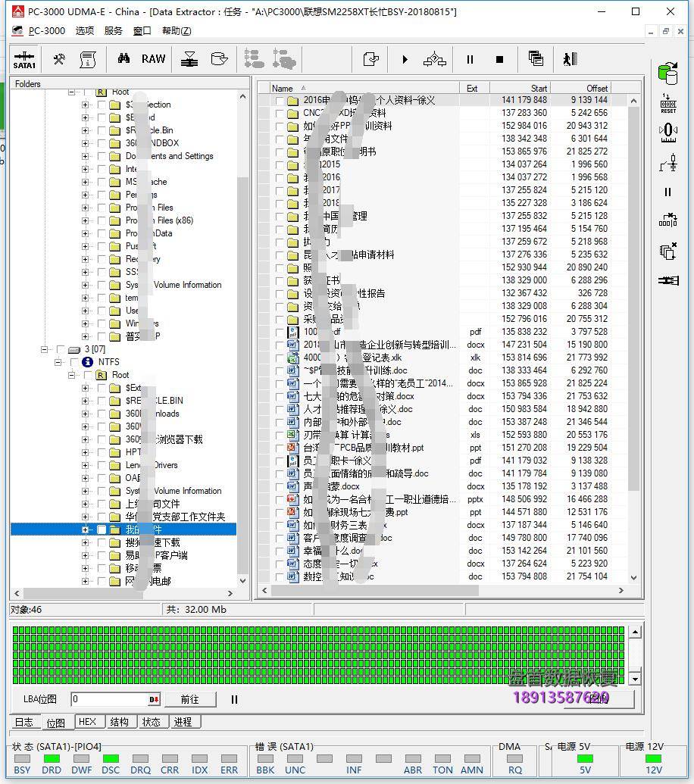Check the box beside Documents and Settings
Viewport: 694px width, 784px height.
click(102, 156)
